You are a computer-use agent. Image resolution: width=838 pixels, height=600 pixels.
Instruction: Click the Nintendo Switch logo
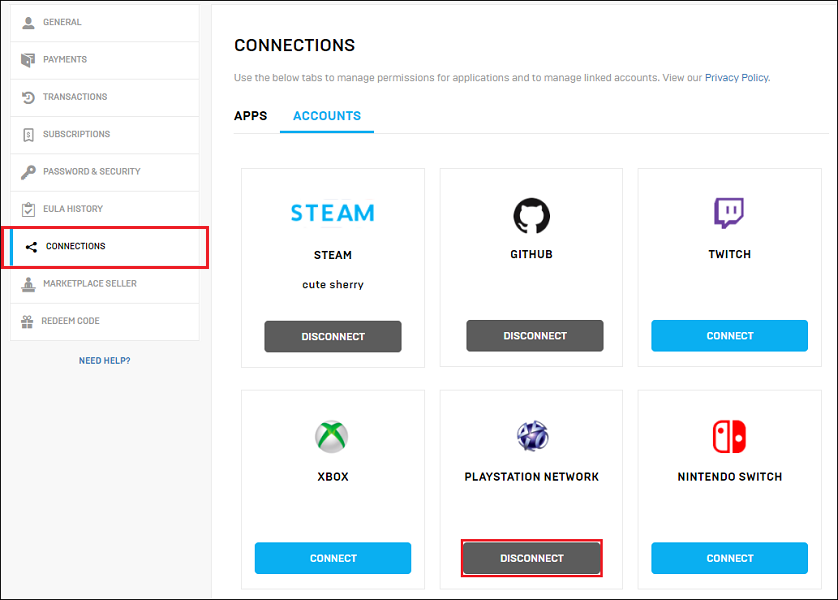[x=729, y=436]
